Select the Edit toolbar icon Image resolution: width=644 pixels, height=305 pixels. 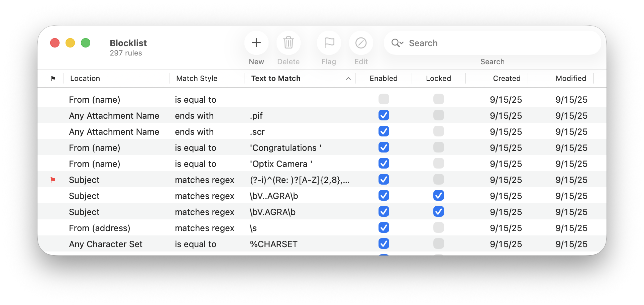tap(361, 43)
